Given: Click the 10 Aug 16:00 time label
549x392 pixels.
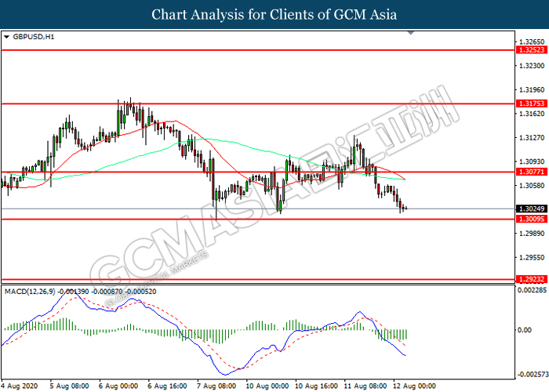Looking at the screenshot, I should point(317,386).
